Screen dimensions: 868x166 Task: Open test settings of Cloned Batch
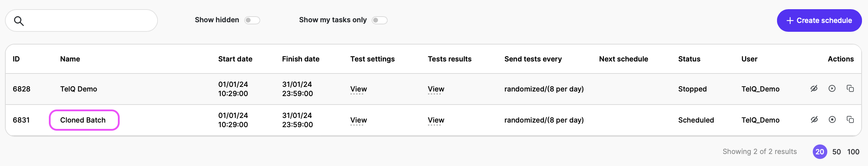(359, 120)
